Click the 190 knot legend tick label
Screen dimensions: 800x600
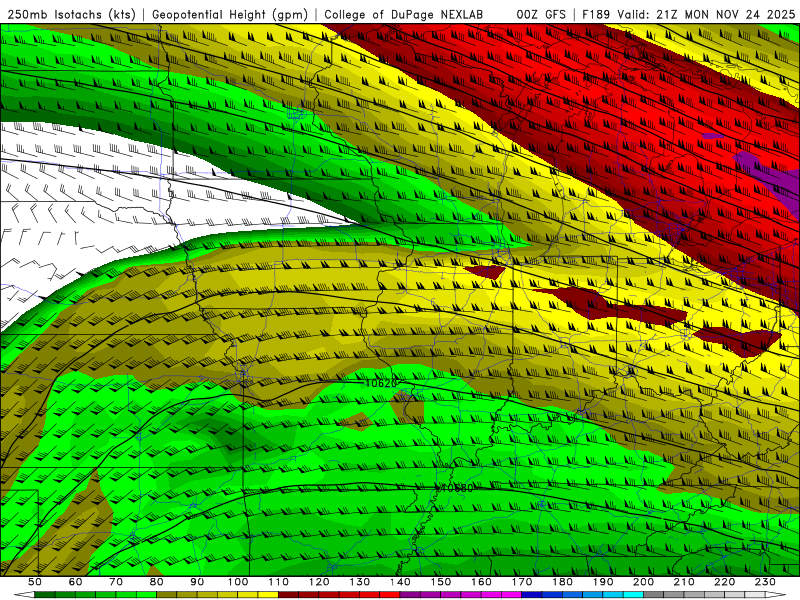pos(603,582)
